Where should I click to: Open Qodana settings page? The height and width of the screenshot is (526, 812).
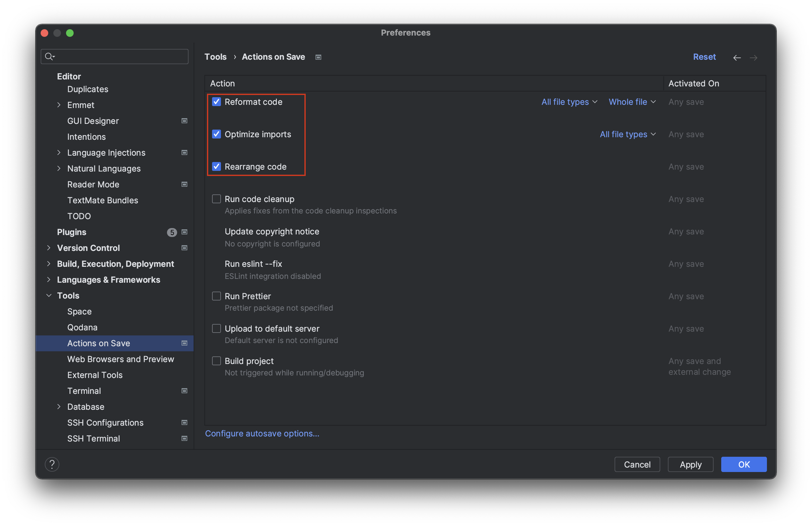82,327
